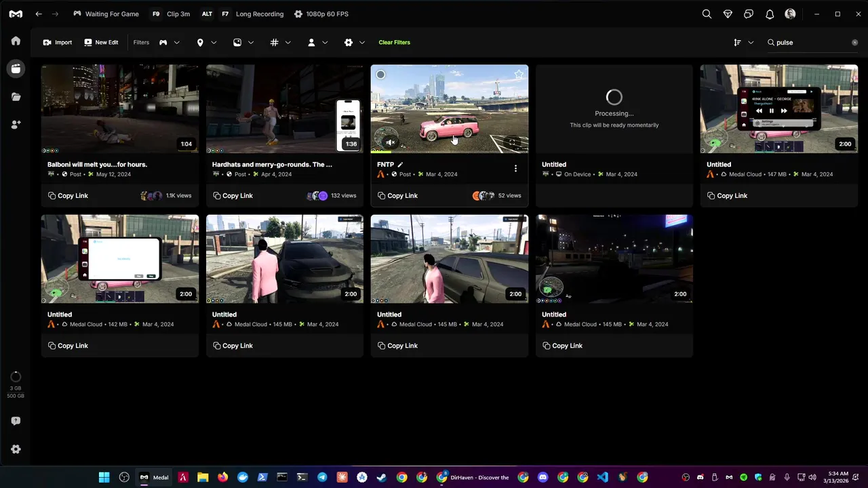The image size is (868, 488).
Task: Open Visual Studio Code from taskbar
Action: (x=602, y=477)
